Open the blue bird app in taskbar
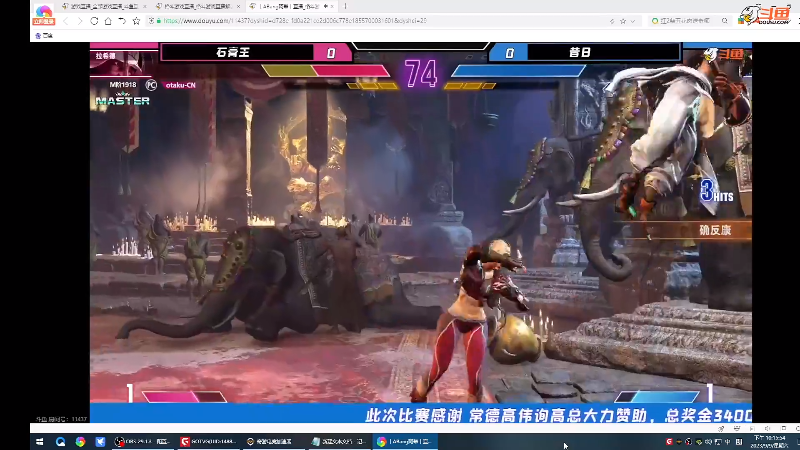This screenshot has height=450, width=800. coord(100,442)
